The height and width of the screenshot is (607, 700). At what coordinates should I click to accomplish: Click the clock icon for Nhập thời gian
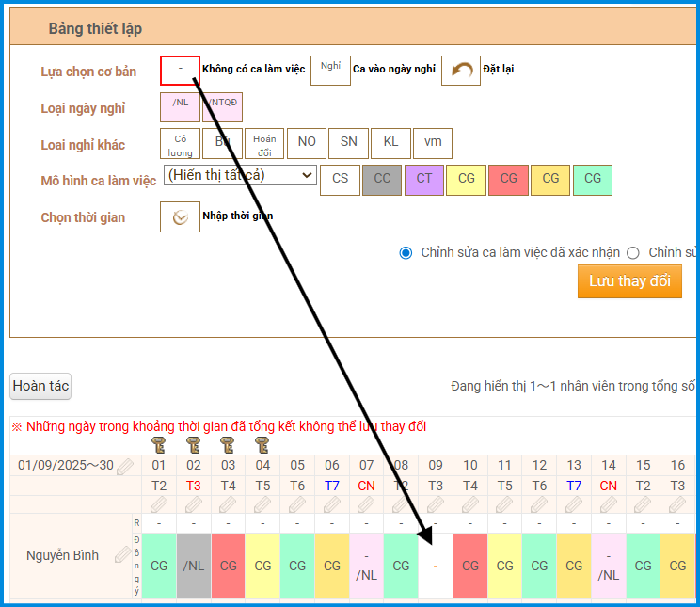[x=180, y=217]
